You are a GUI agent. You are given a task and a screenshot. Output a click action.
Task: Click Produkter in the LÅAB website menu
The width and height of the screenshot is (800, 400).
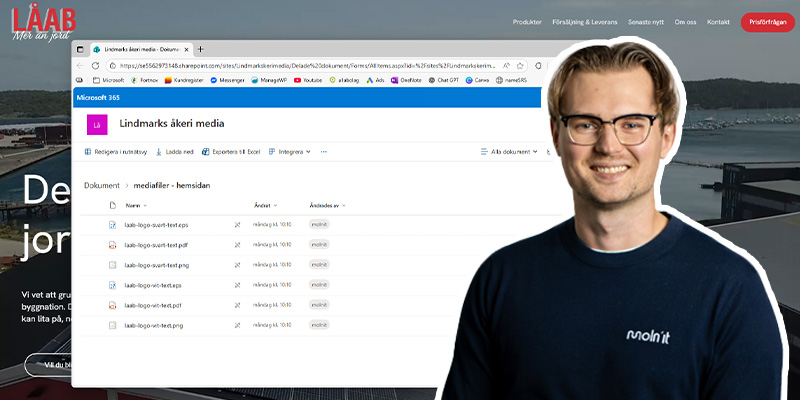[527, 22]
